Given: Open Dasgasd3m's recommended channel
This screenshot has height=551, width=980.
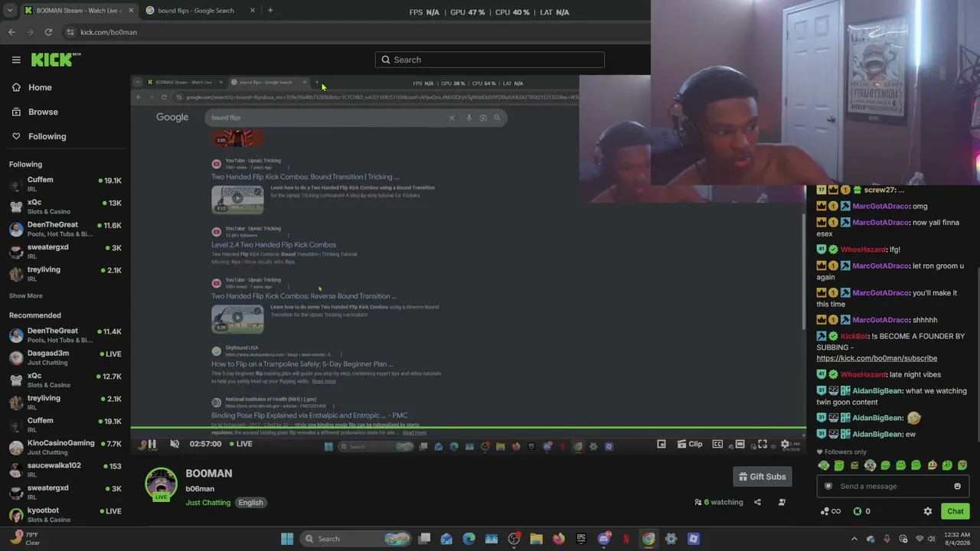Looking at the screenshot, I should point(65,357).
